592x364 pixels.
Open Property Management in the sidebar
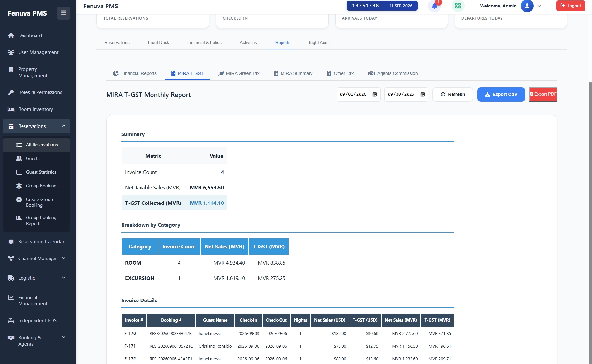click(x=38, y=72)
